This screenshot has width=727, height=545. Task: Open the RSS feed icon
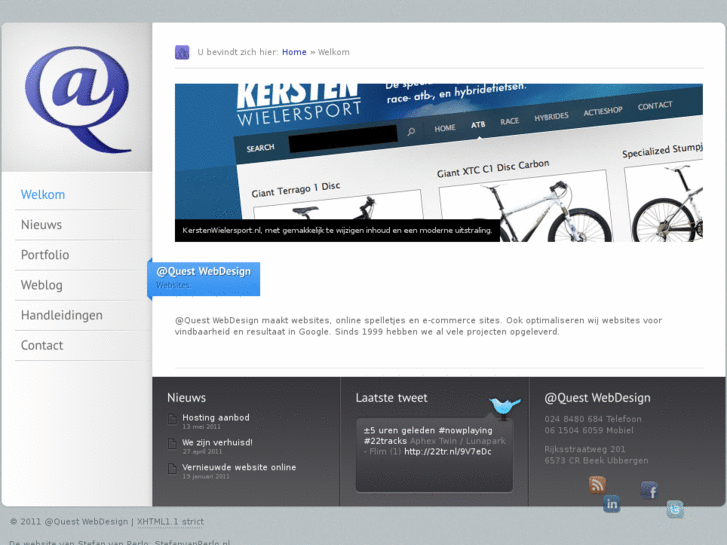tap(597, 485)
